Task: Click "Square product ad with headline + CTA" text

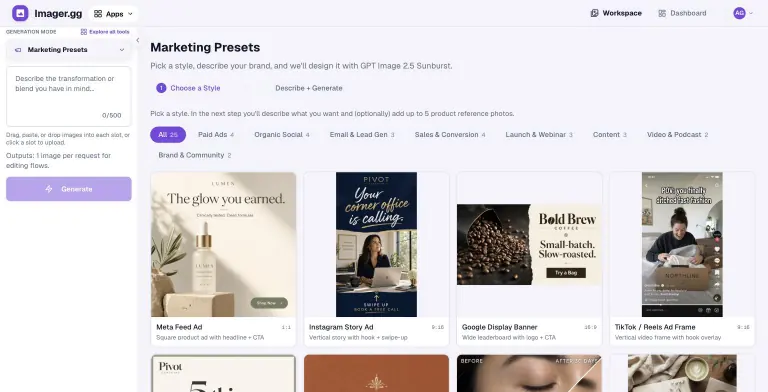Action: [210, 338]
